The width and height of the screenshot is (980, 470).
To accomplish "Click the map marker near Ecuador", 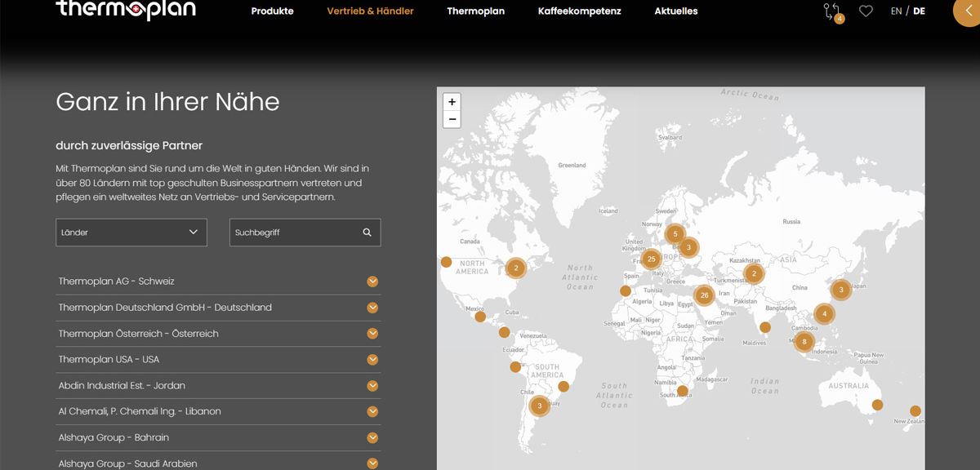I will coord(515,367).
